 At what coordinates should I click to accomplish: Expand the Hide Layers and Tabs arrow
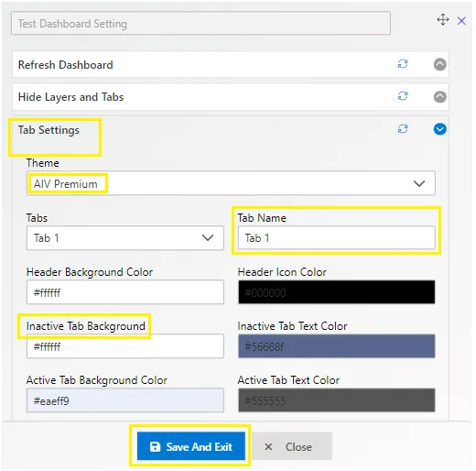point(439,97)
